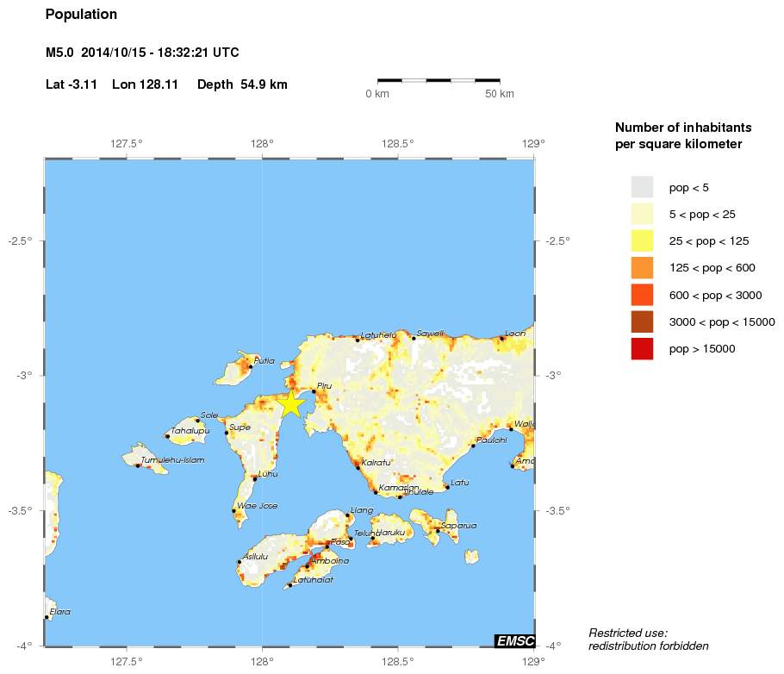The height and width of the screenshot is (674, 784).
Task: Click the 'Population' map title
Action: (81, 15)
